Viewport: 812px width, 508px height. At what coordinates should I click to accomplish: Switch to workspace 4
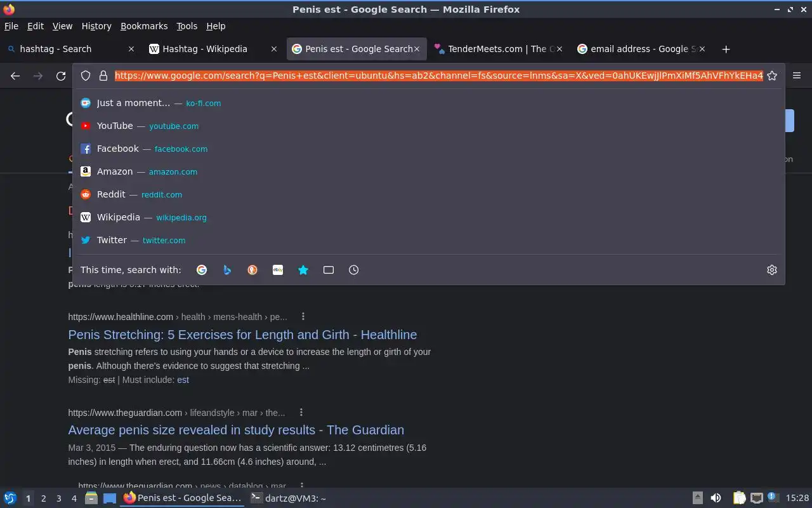74,498
